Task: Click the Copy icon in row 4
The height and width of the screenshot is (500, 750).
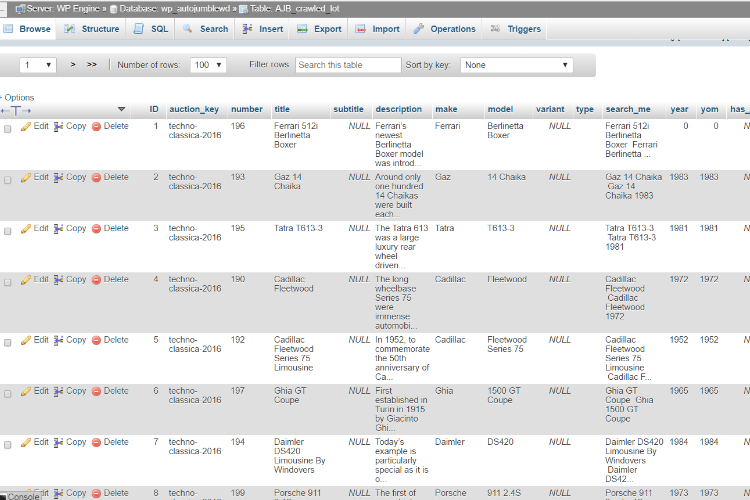Action: pos(58,280)
